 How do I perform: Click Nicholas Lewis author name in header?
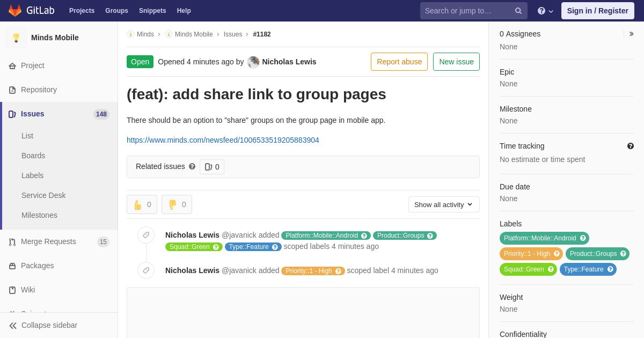[289, 62]
